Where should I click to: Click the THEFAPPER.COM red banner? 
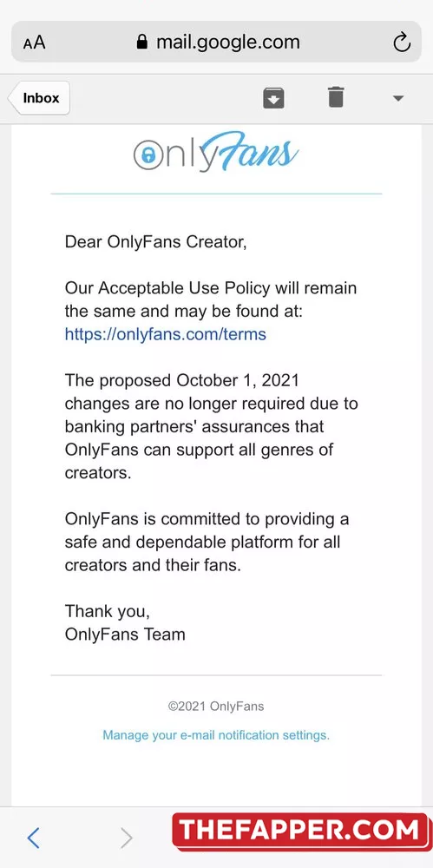(299, 832)
